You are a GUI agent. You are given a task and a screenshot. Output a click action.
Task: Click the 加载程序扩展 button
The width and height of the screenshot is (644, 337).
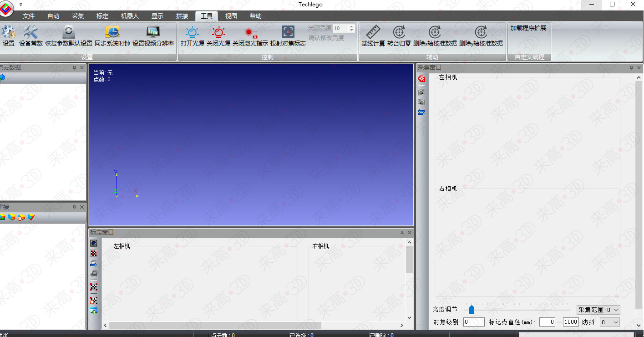coord(528,28)
